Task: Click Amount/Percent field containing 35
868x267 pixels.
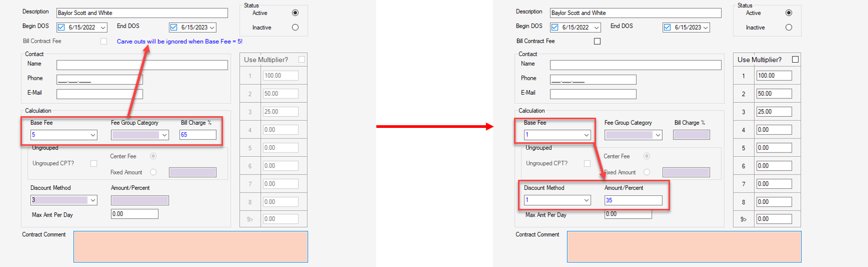Action: pos(633,200)
